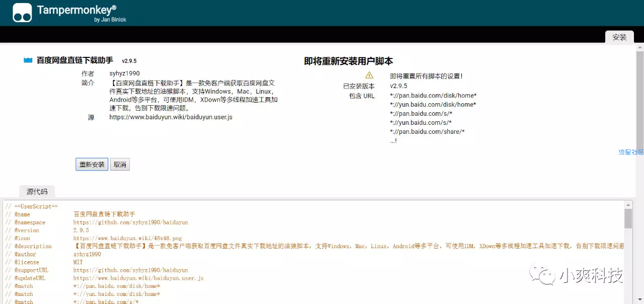Click the 重新安装 button

[x=92, y=165]
